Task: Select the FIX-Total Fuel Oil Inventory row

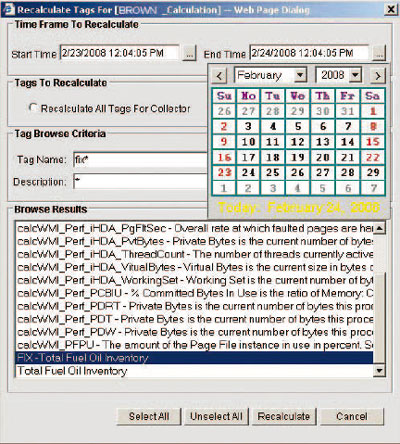Action: click(x=194, y=358)
